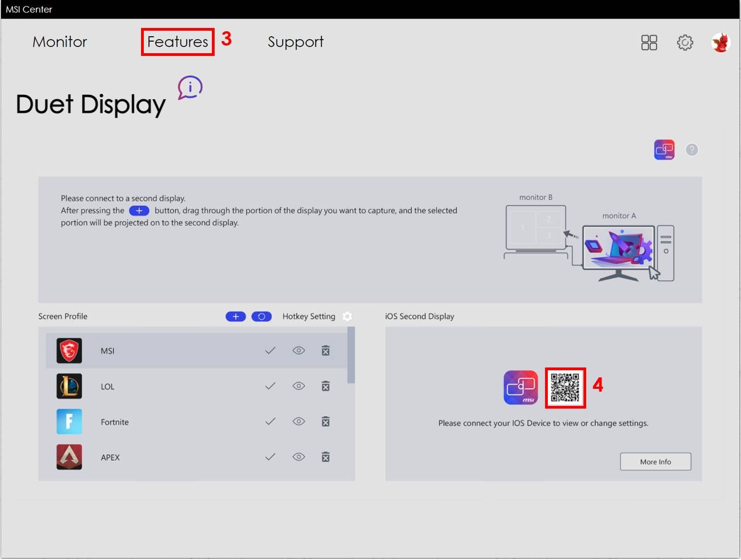Click the MSI dragon user avatar
The height and width of the screenshot is (560, 741).
[x=720, y=42]
